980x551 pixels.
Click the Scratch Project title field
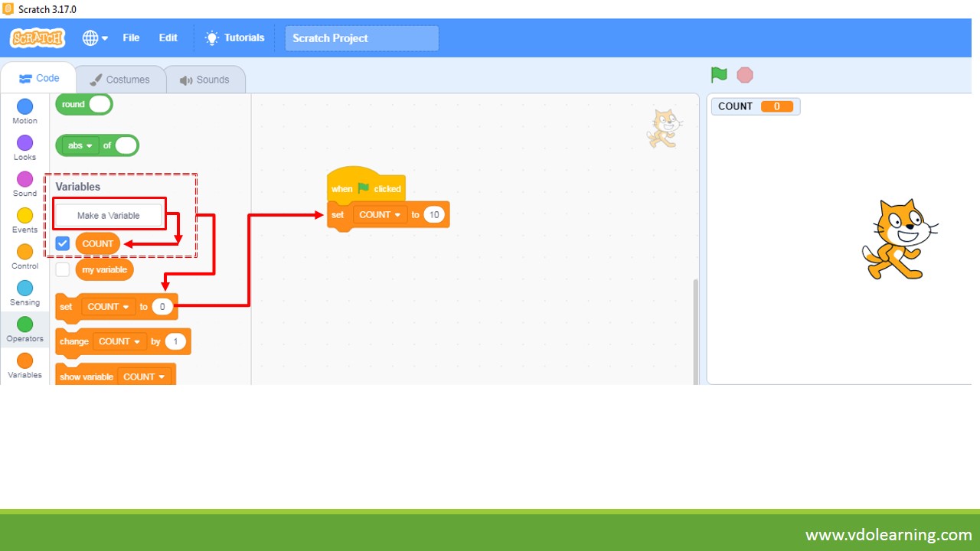click(362, 38)
